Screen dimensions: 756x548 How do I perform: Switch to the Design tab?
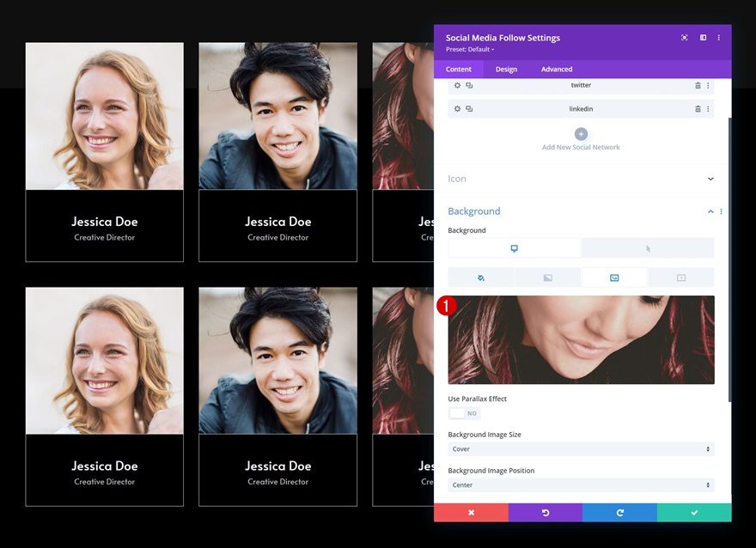pos(507,69)
